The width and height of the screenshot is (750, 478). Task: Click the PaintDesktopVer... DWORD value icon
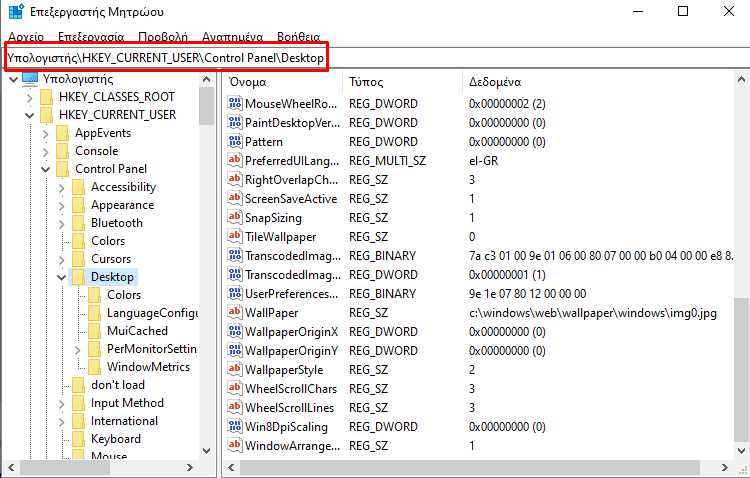point(234,122)
